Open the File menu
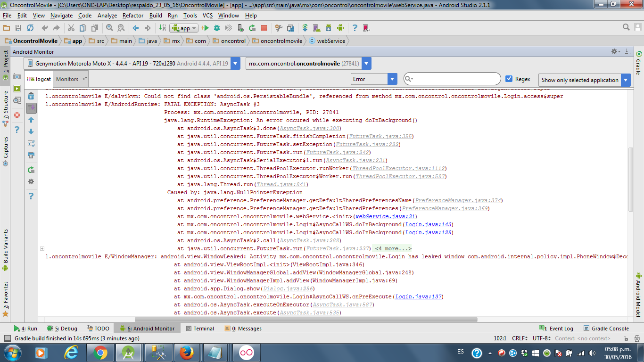This screenshot has width=644, height=362. (7, 15)
